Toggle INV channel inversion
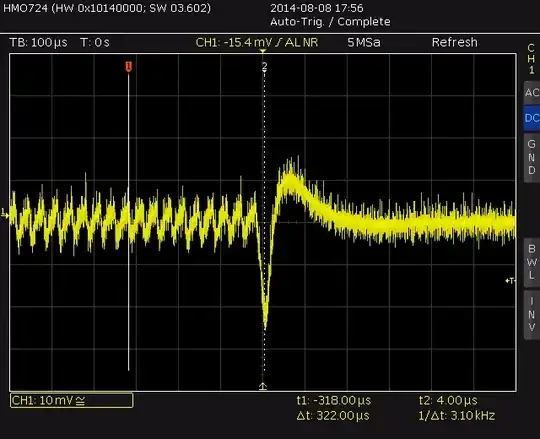540x439 pixels. coord(532,315)
